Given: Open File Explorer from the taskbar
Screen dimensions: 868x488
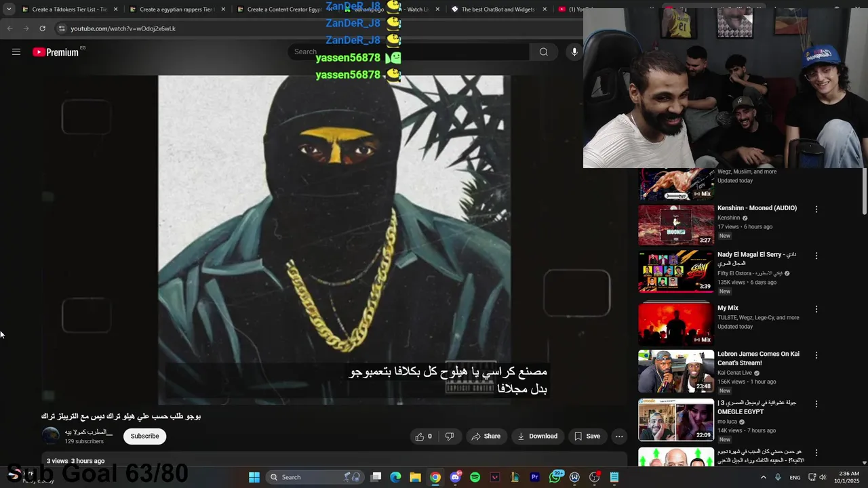Looking at the screenshot, I should [x=415, y=477].
